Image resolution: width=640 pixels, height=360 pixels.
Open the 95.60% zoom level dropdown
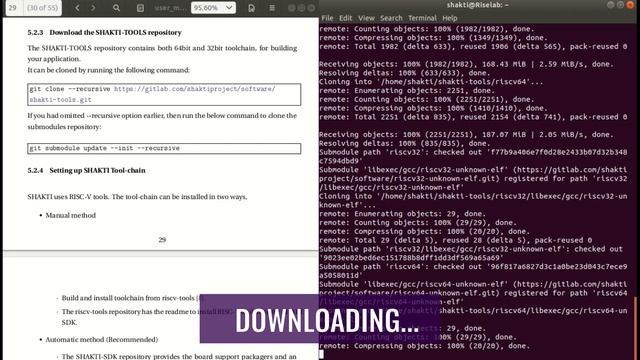point(213,8)
